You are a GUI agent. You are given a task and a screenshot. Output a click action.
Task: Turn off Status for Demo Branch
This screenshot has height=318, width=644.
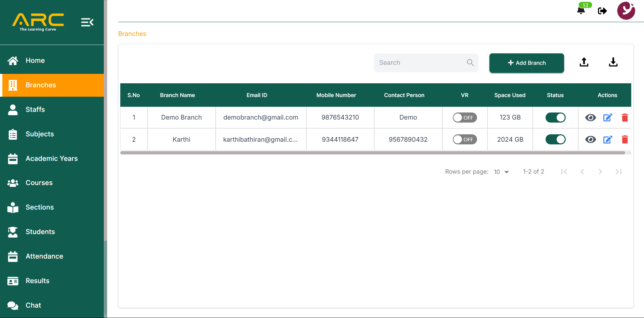(555, 118)
